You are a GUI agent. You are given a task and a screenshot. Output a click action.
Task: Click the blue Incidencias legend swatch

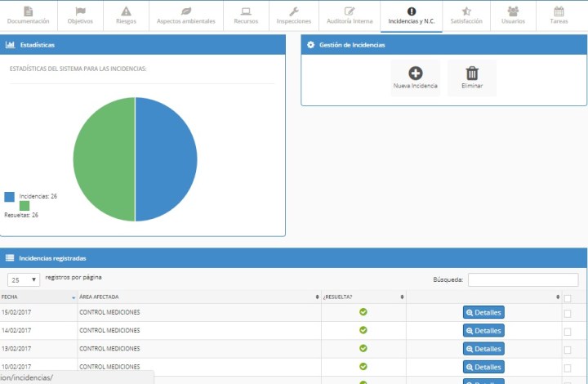pyautogui.click(x=9, y=197)
